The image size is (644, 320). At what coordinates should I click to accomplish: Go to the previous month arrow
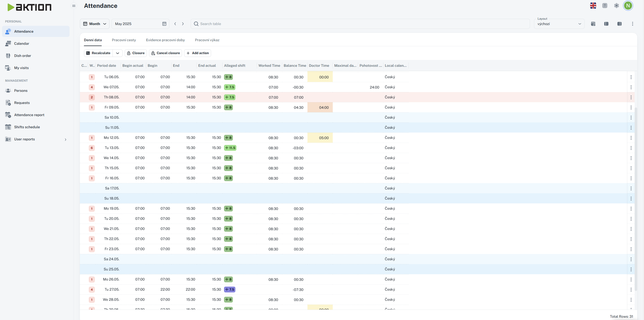[175, 24]
